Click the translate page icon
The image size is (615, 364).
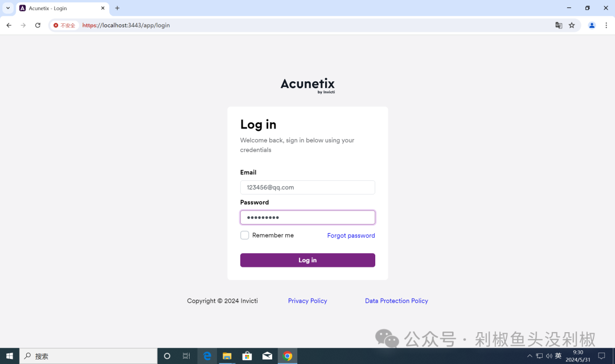point(559,26)
